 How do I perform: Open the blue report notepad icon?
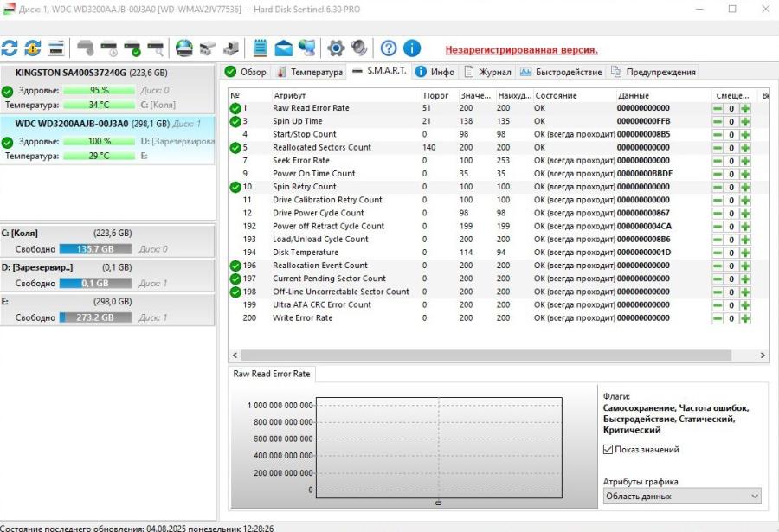[260, 48]
